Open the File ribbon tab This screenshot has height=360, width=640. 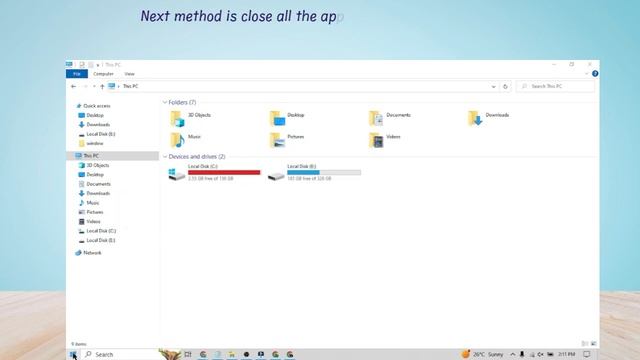[77, 74]
